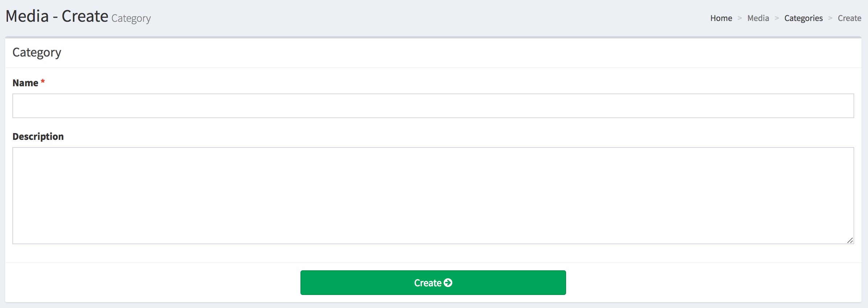Click the Create breadcrumb item

tap(849, 18)
